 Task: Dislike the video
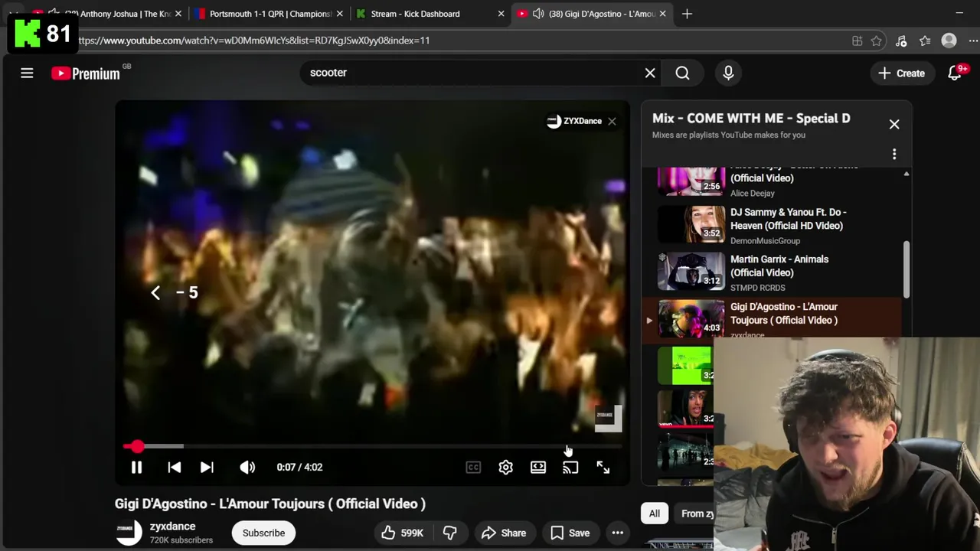pos(450,533)
